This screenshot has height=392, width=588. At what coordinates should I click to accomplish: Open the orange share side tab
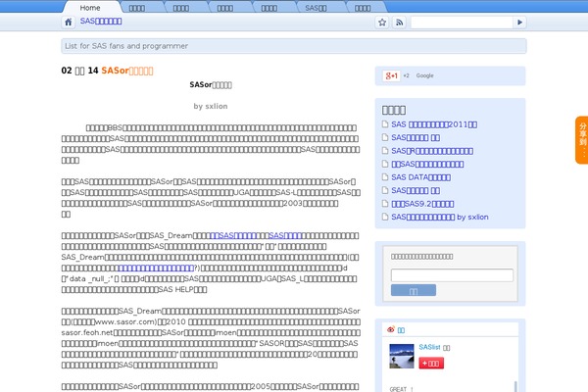coord(581,140)
